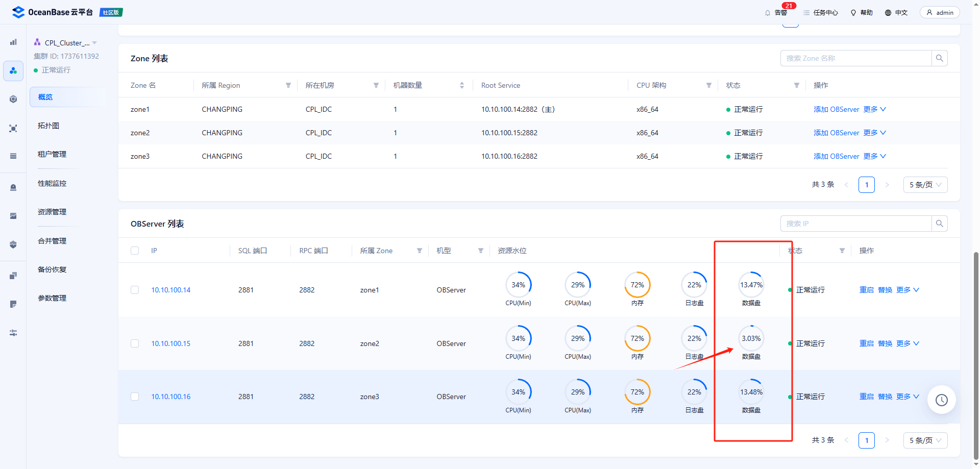Click the note page icon in left rail
This screenshot has height=469, width=980.
(x=13, y=304)
